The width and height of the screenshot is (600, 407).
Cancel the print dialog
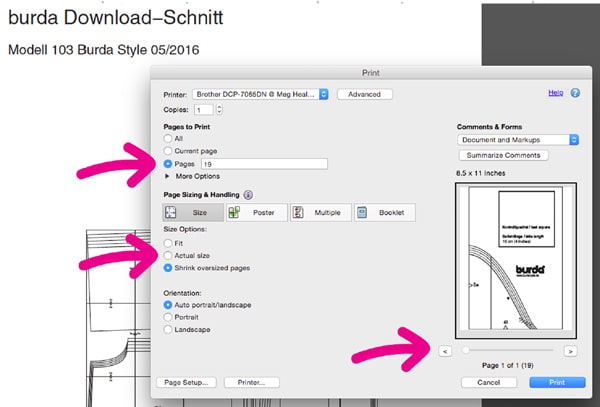point(489,383)
